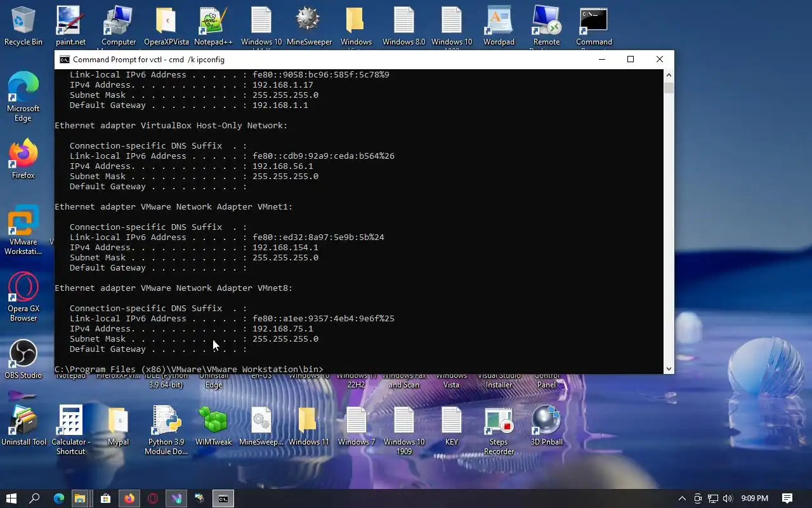Click the fe80::9058:bc96:585f:5c78%9 IPv6 address
812x508 pixels.
click(x=321, y=75)
